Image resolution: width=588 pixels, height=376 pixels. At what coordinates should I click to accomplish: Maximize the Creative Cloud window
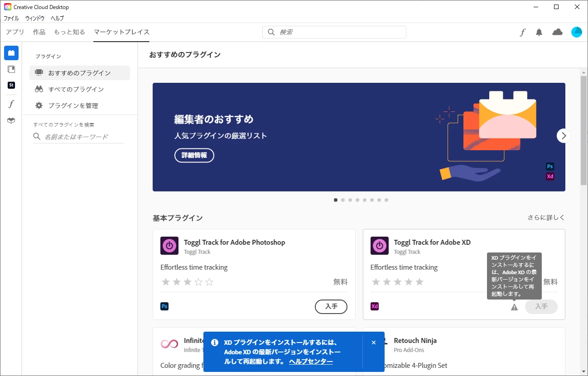click(x=556, y=7)
